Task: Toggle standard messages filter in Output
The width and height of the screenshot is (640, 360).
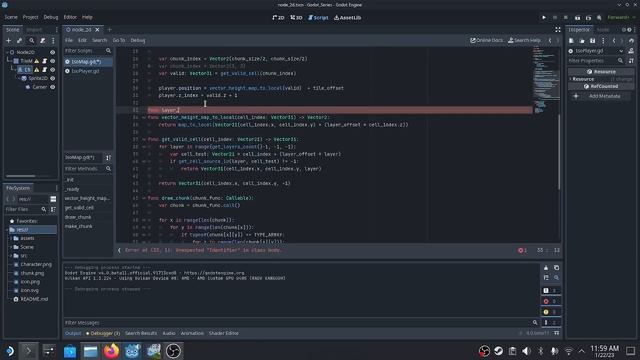Action: (x=551, y=291)
